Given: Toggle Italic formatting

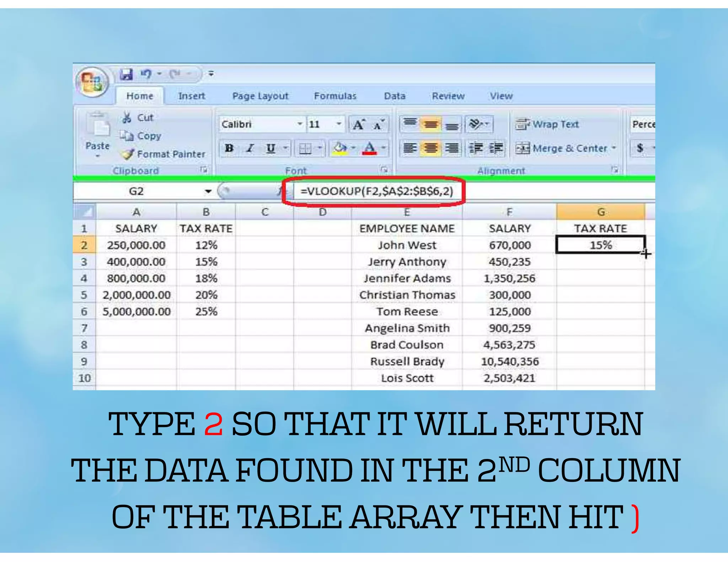Looking at the screenshot, I should (x=250, y=148).
